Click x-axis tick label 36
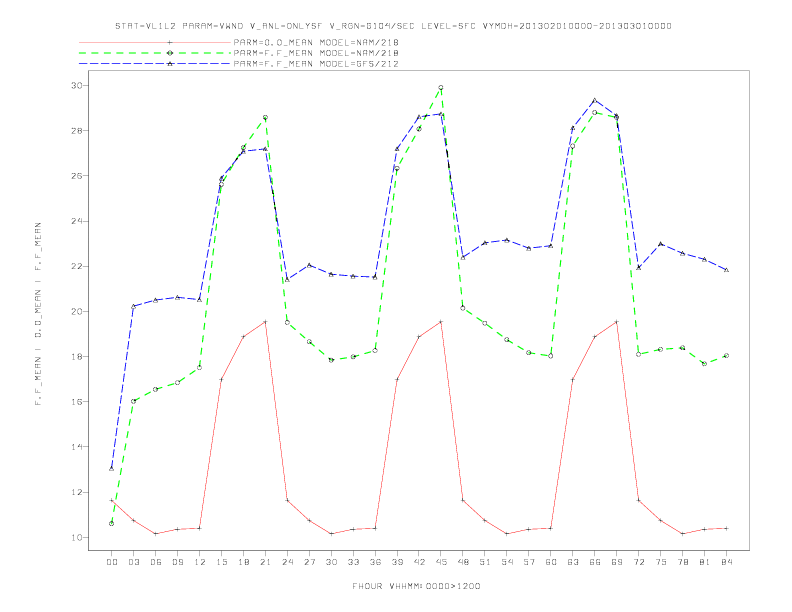This screenshot has height=612, width=792. 375,562
